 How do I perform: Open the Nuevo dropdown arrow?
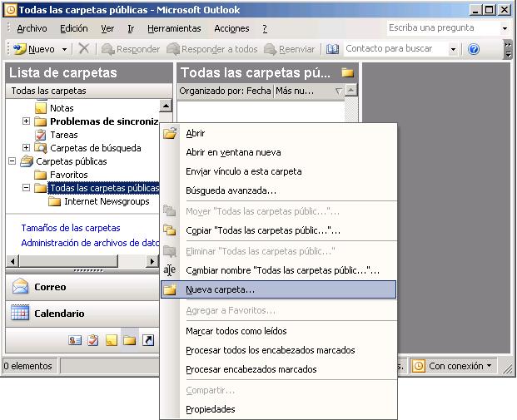[65, 49]
